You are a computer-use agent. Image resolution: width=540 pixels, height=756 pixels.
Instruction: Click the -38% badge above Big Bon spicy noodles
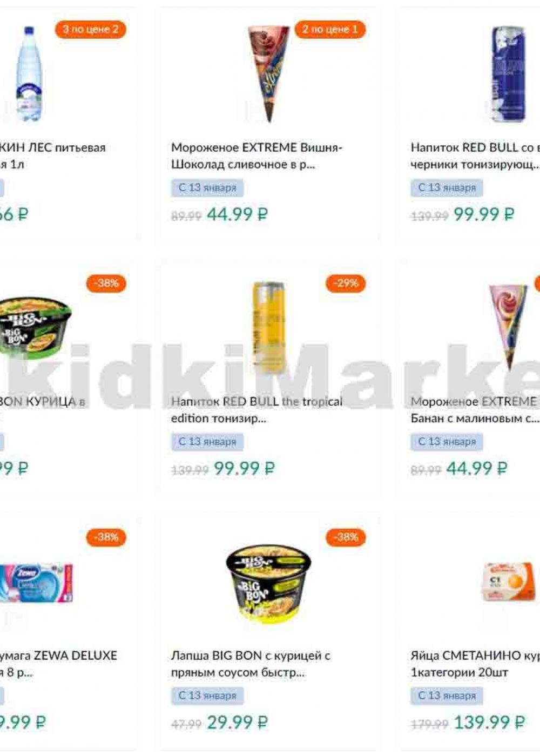pyautogui.click(x=346, y=537)
